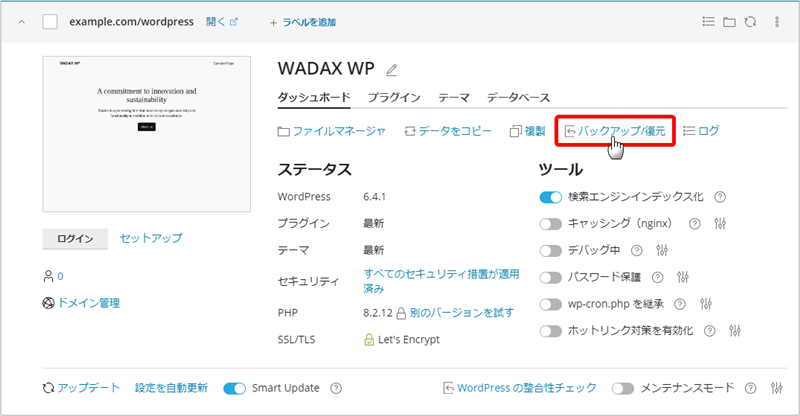Switch to the プラグイン tab
The height and width of the screenshot is (416, 800).
tap(394, 97)
